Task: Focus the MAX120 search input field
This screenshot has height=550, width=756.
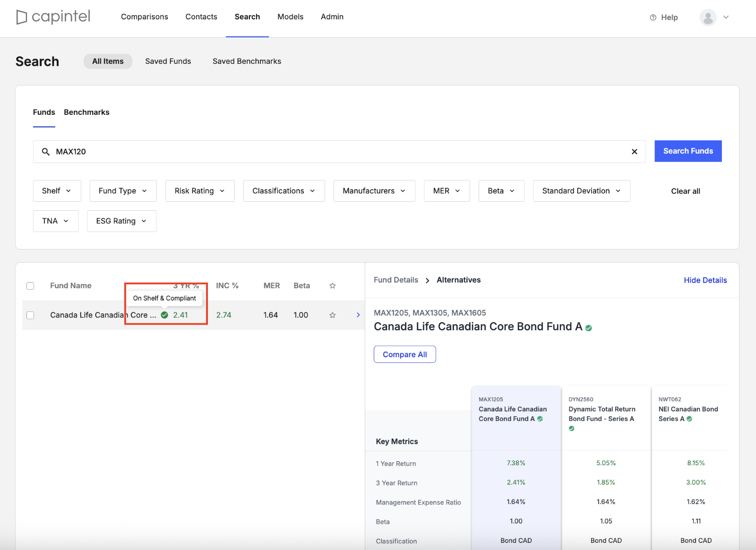Action: [x=339, y=152]
